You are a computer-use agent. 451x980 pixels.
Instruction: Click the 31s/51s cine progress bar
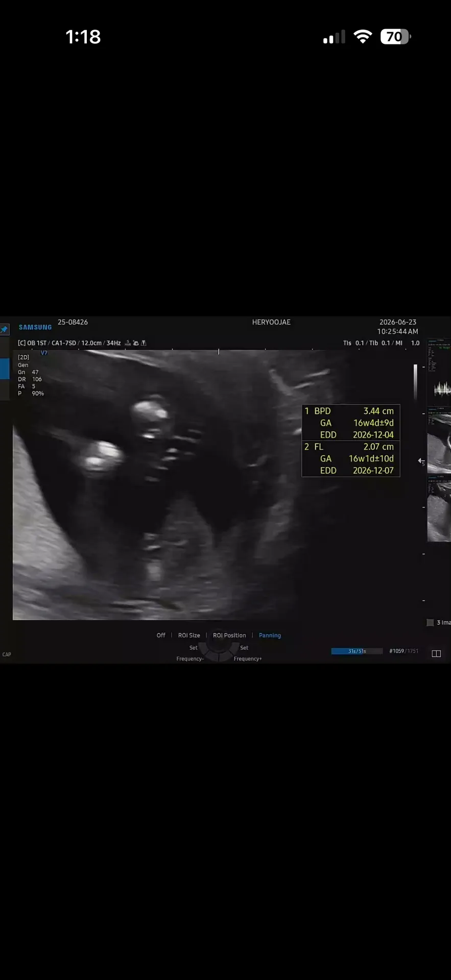(357, 651)
